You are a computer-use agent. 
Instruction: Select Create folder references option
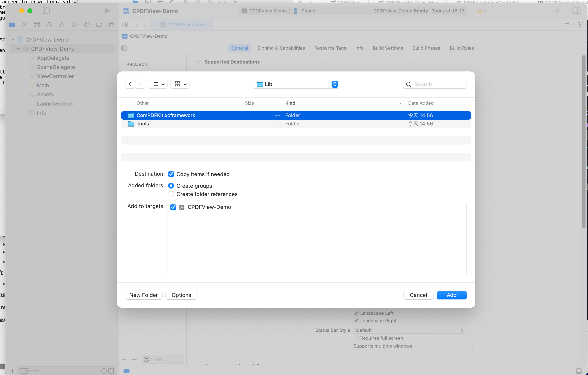(x=171, y=194)
